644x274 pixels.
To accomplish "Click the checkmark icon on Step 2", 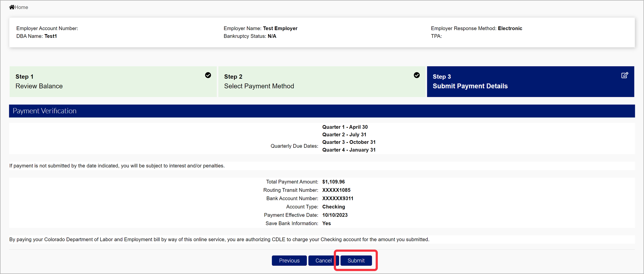I will pyautogui.click(x=417, y=75).
